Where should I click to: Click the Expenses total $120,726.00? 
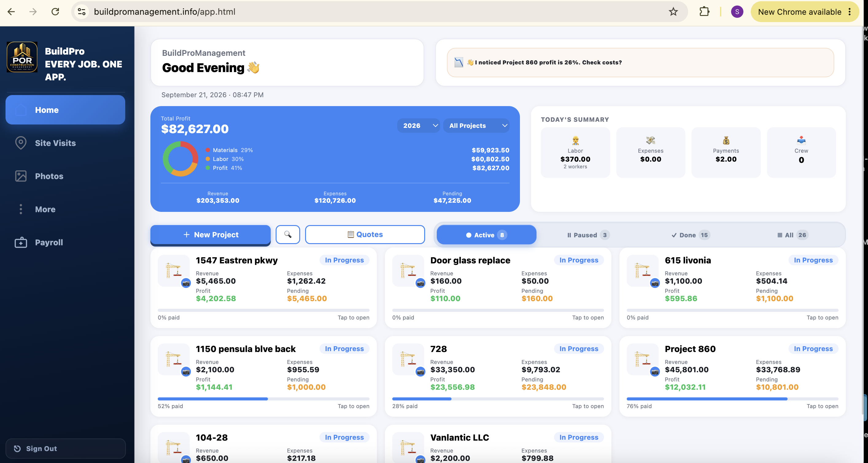tap(335, 200)
